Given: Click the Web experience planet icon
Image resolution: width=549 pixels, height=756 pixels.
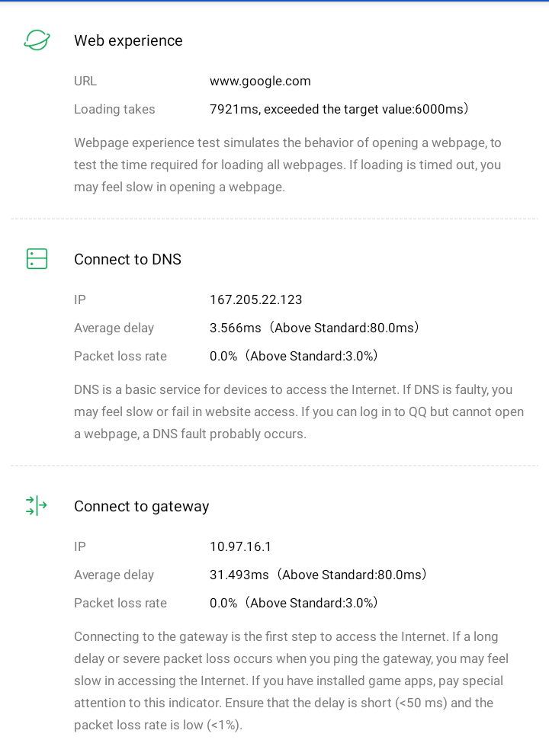Looking at the screenshot, I should point(37,40).
